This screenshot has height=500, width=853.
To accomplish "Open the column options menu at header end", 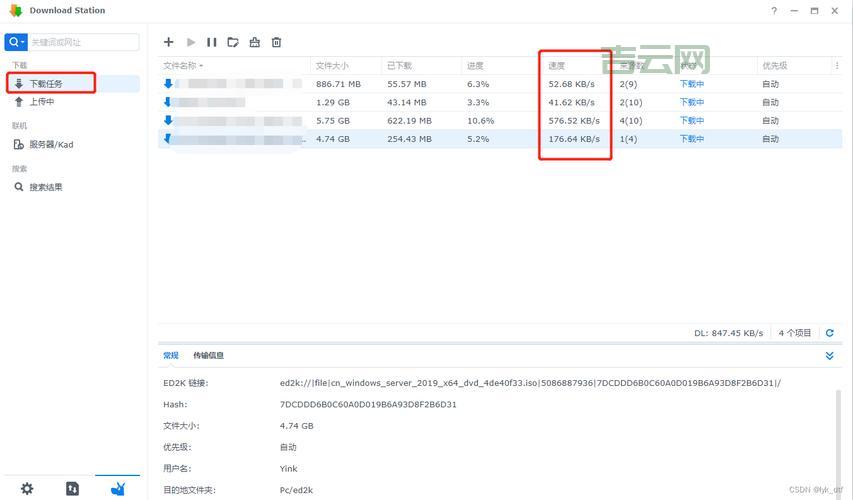I will 837,66.
